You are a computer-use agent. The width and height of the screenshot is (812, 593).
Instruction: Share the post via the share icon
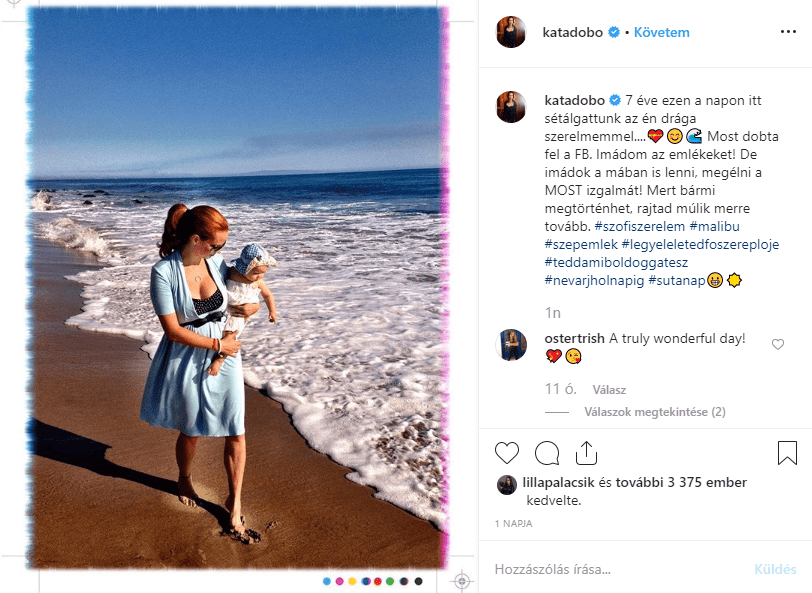tap(586, 453)
